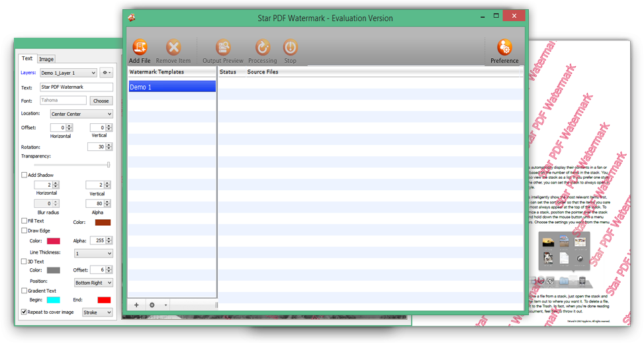The image size is (644, 343).
Task: Click the cyan gradient Begin color swatch
Action: tap(53, 300)
